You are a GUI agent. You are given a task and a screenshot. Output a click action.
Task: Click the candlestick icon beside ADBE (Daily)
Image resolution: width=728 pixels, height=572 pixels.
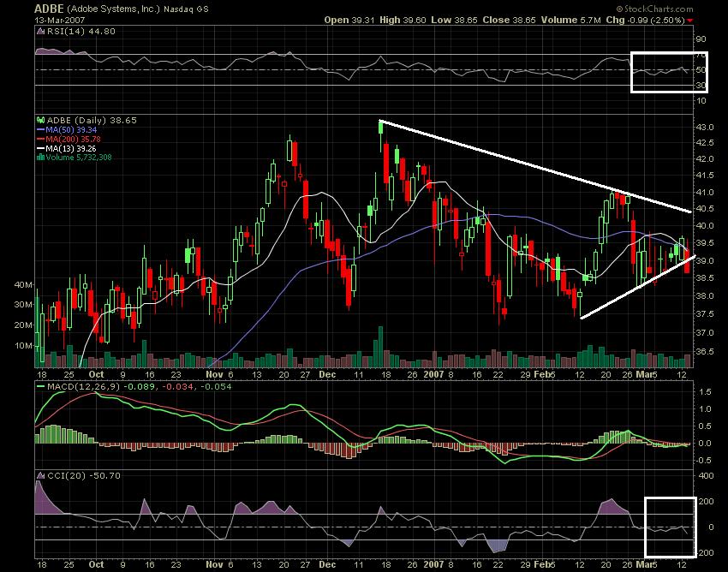click(x=40, y=120)
